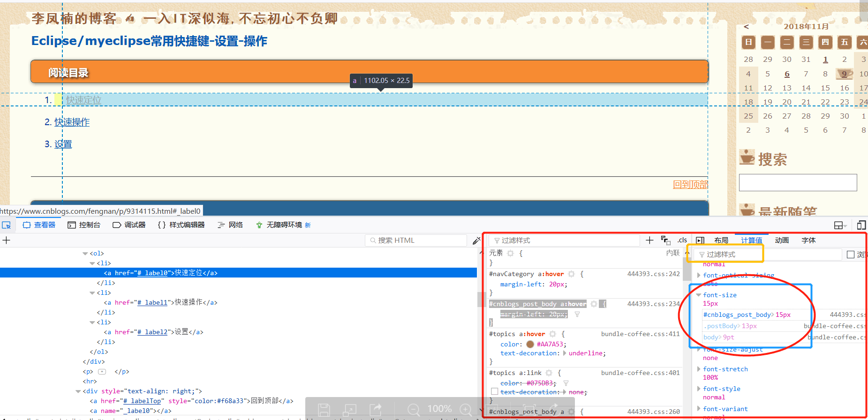This screenshot has height=420, width=868.
Task: Click the plus icon to create a new node
Action: (x=6, y=240)
